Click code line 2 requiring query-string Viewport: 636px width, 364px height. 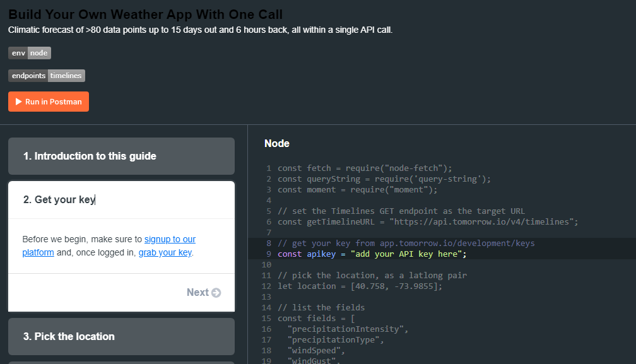tap(384, 179)
